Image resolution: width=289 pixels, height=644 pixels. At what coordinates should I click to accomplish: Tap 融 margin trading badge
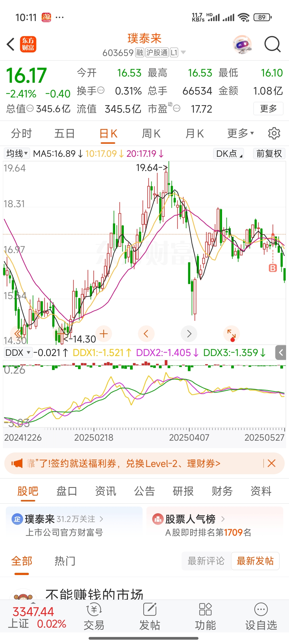[x=139, y=53]
